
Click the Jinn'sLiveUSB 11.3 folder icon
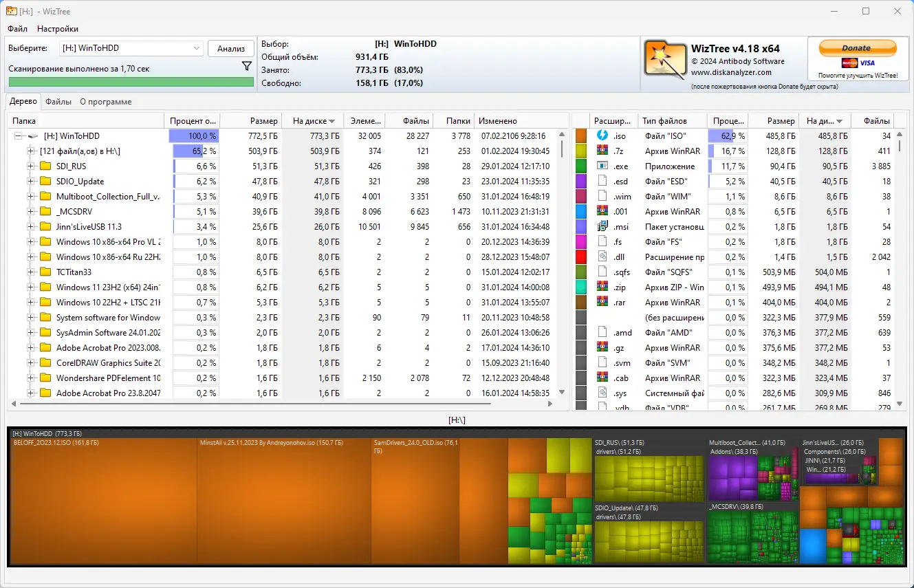point(45,227)
